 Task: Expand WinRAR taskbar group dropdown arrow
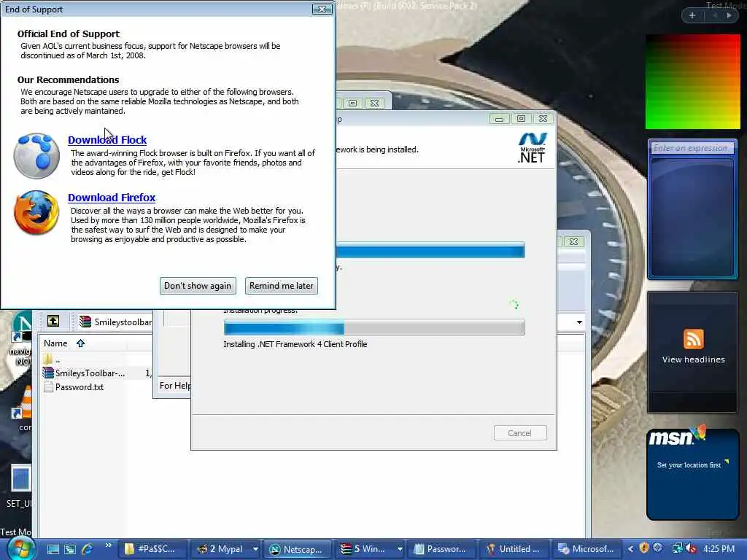click(x=400, y=549)
